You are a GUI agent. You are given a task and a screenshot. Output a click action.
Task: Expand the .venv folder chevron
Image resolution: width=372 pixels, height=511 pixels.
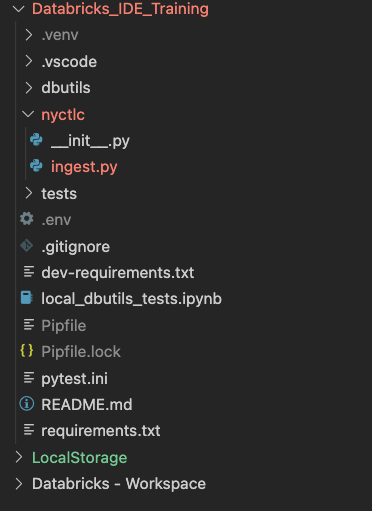29,35
